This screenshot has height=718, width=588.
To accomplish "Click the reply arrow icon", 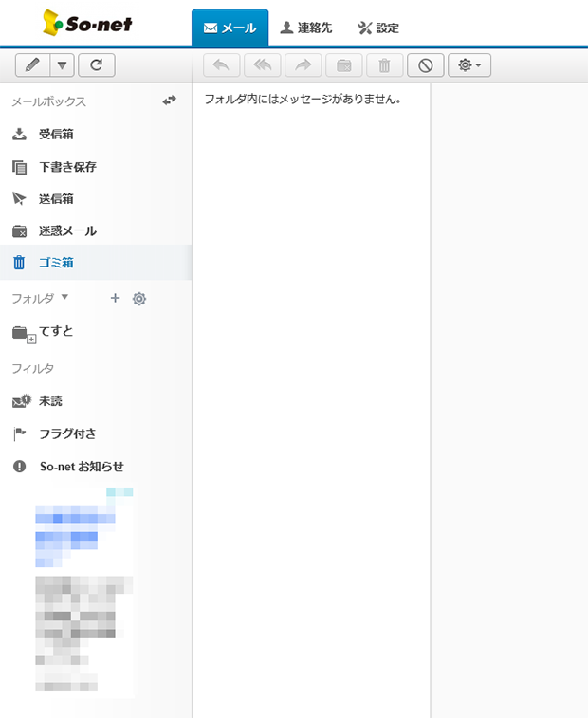I will click(x=221, y=65).
